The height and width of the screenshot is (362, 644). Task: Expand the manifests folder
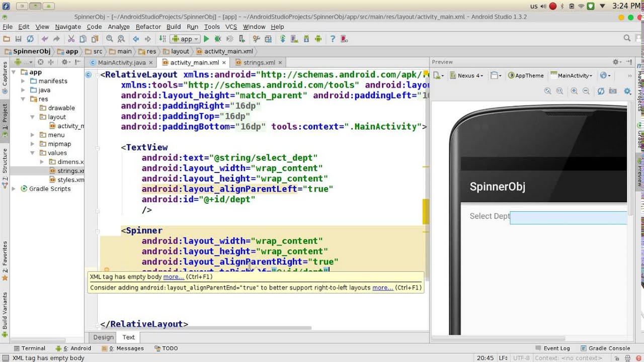23,81
